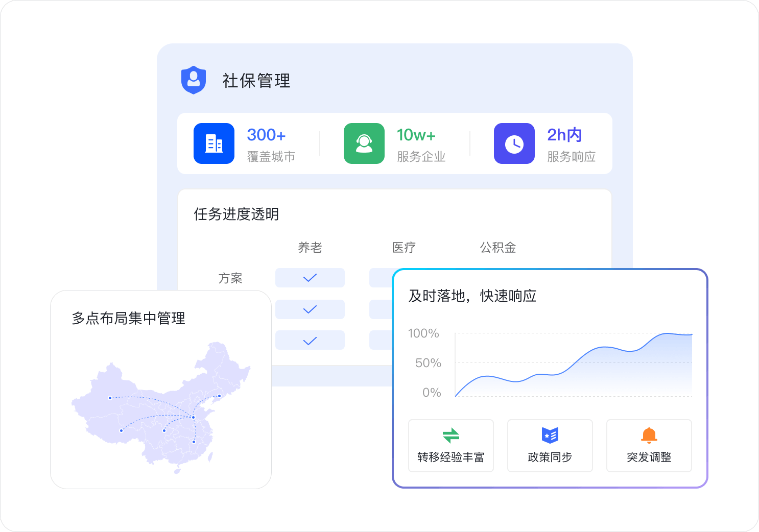Click the blue building icon for 覆盖城市
The width and height of the screenshot is (759, 532).
click(x=214, y=143)
